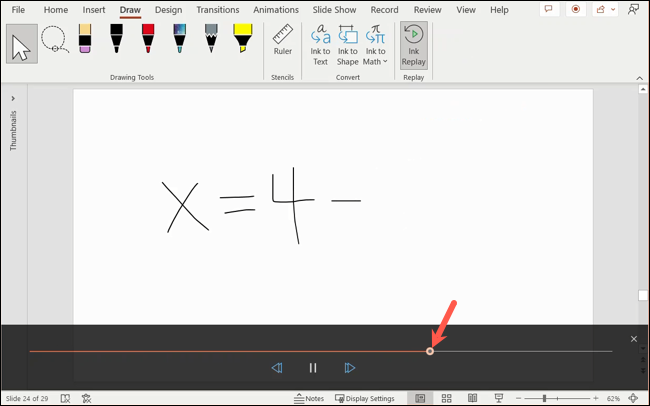This screenshot has width=650, height=406.
Task: Click the zoom slider handle
Action: [x=544, y=399]
